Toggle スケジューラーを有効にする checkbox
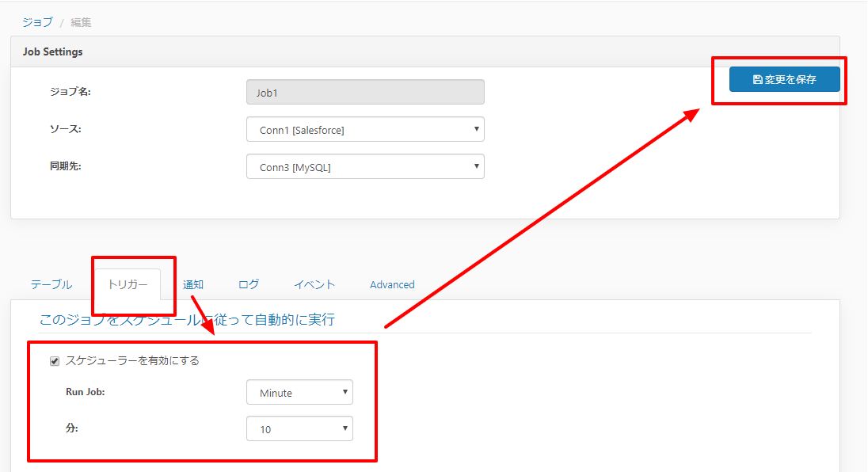Viewport: 868px width, 472px height. pos(54,361)
